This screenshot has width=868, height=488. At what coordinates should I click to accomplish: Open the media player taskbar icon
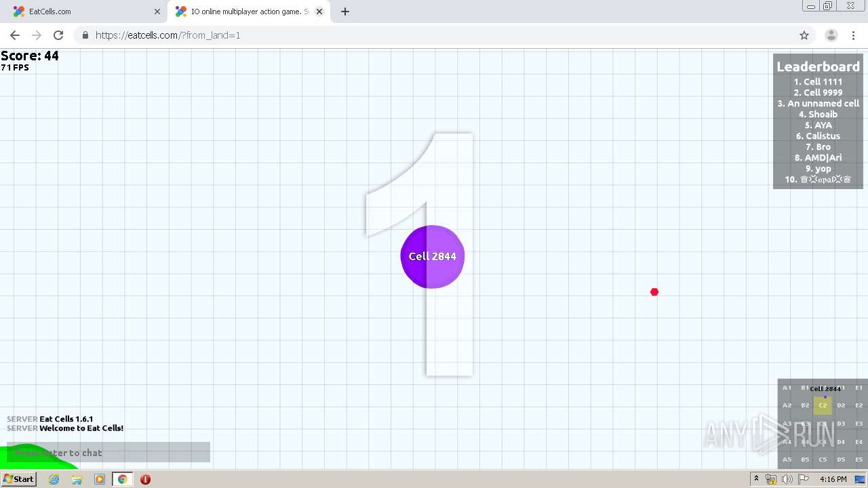[x=100, y=479]
